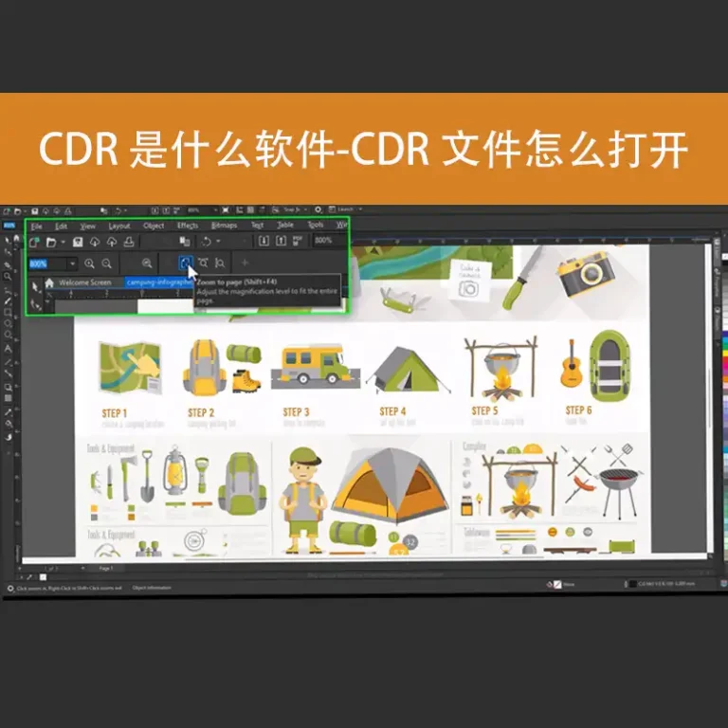Click Publish to PDF icon in callout

(x=297, y=240)
